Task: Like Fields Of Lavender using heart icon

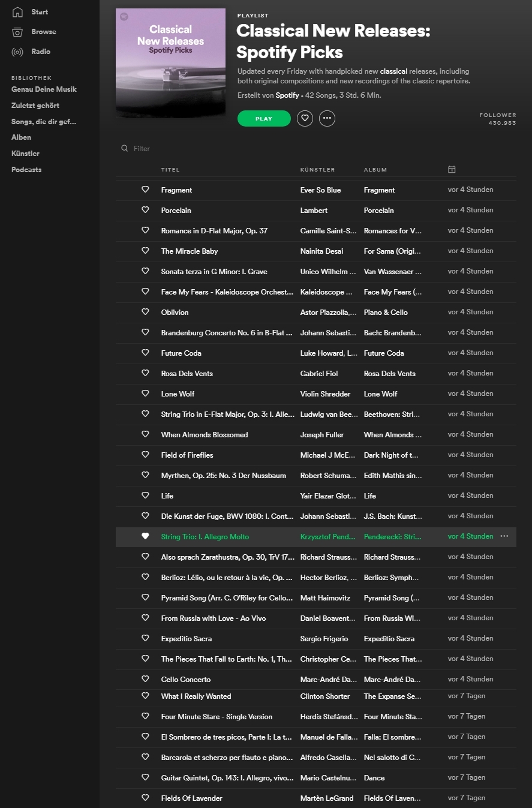Action: [145, 798]
